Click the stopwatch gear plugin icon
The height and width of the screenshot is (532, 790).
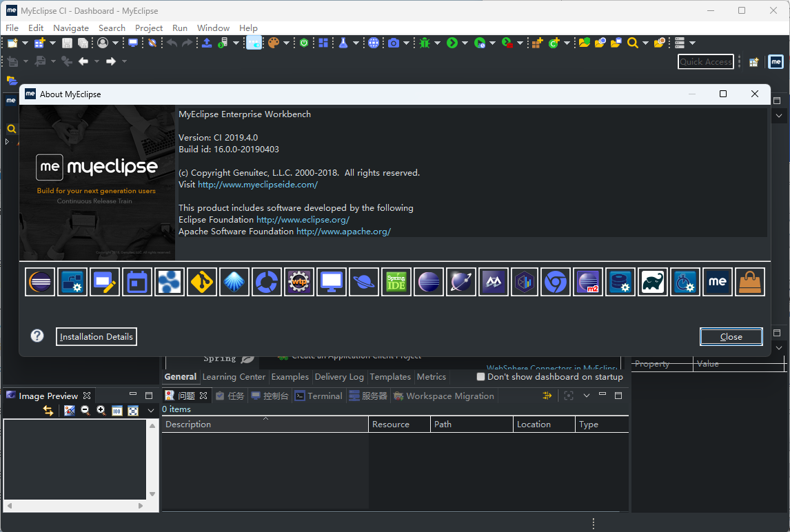click(685, 282)
